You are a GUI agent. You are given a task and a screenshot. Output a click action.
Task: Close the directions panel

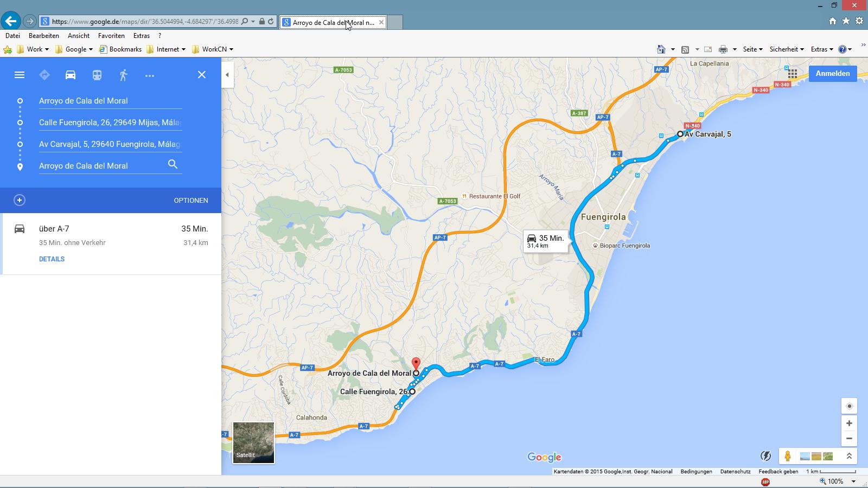pyautogui.click(x=202, y=75)
